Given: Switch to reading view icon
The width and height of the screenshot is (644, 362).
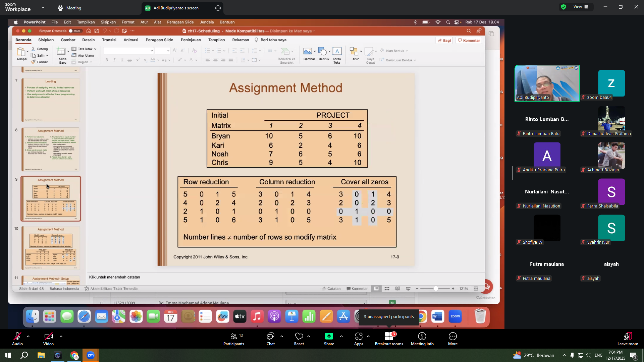Looking at the screenshot, I should coord(397,289).
